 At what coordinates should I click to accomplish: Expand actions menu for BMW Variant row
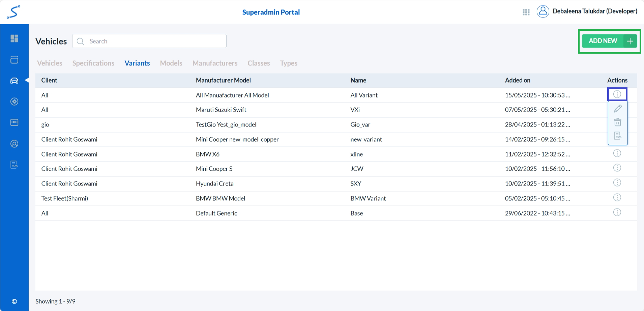[617, 198]
